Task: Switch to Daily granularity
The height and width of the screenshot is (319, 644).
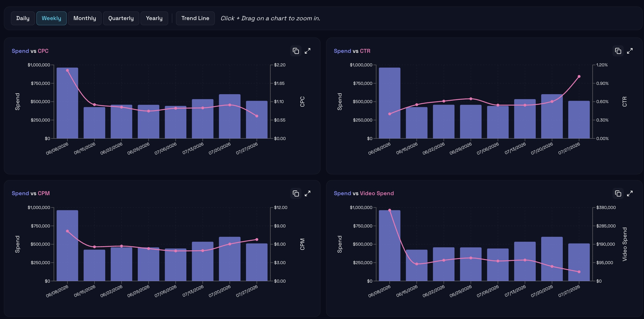Action: 23,18
